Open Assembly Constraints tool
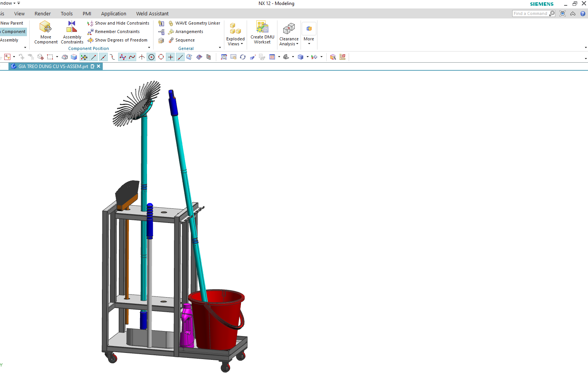The width and height of the screenshot is (588, 386). point(72,32)
